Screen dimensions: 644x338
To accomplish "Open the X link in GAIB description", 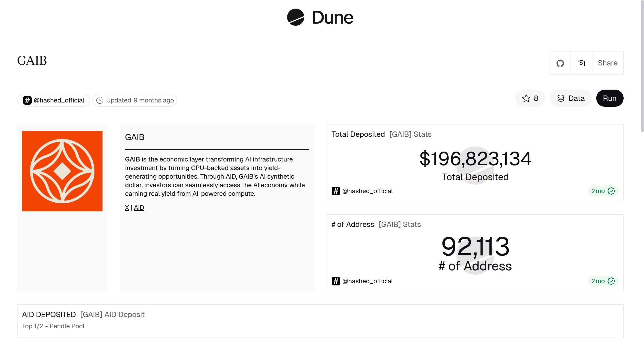I will (x=127, y=208).
